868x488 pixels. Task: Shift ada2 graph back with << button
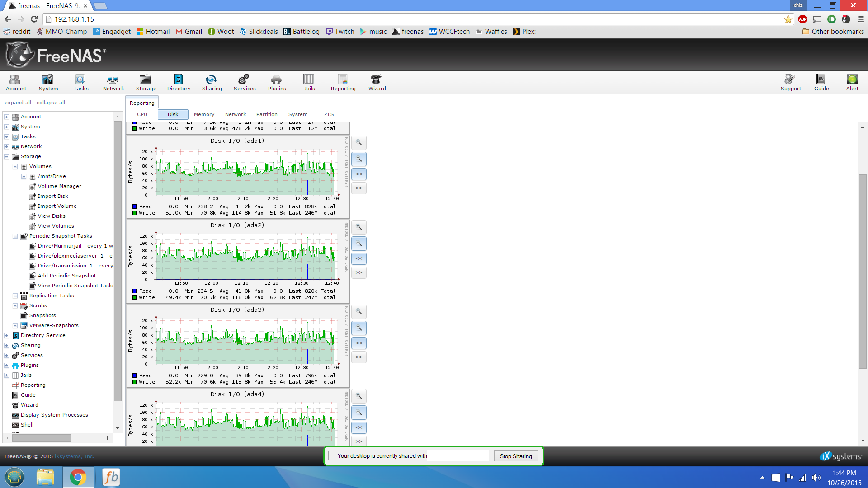point(359,258)
